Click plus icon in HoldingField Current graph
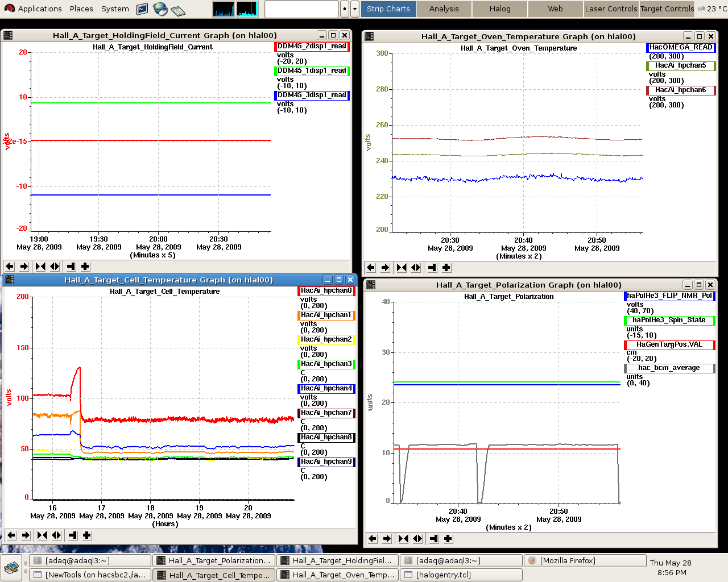 click(x=85, y=267)
